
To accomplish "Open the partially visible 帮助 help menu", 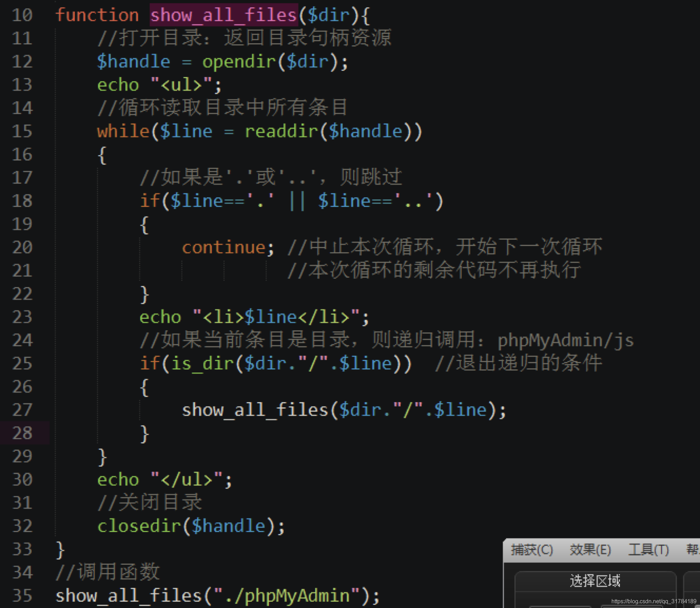I will (693, 550).
